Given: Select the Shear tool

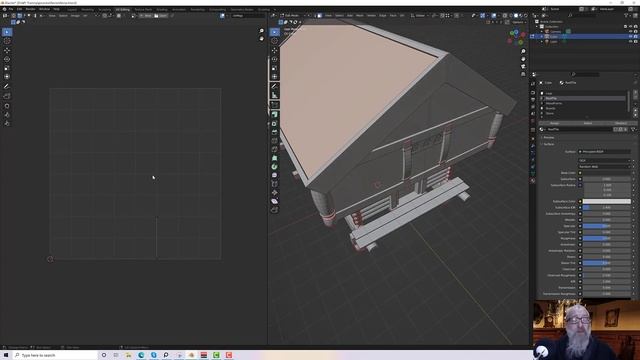Looking at the screenshot, I should tap(274, 201).
